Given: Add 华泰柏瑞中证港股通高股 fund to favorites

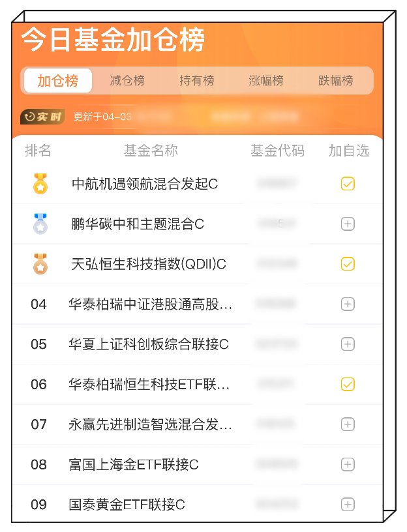Looking at the screenshot, I should pos(348,304).
